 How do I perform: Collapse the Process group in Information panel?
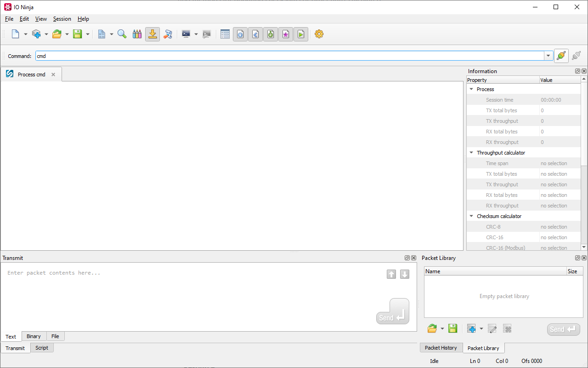click(x=471, y=89)
